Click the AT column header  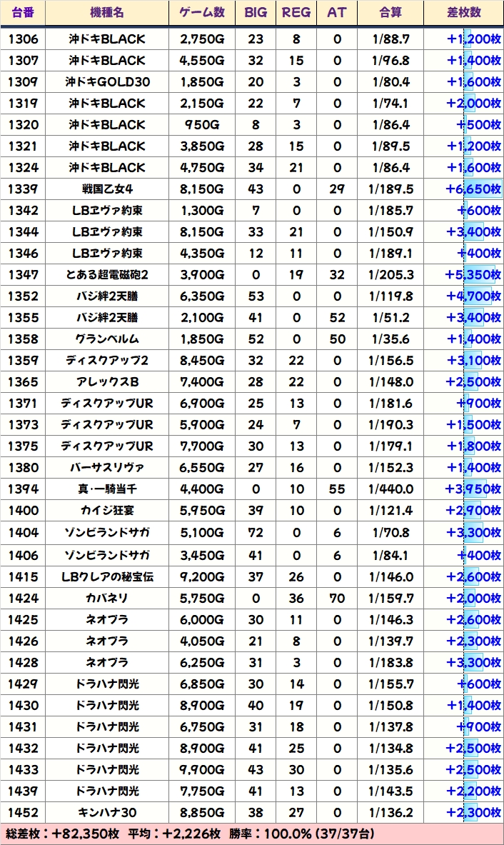pos(336,13)
